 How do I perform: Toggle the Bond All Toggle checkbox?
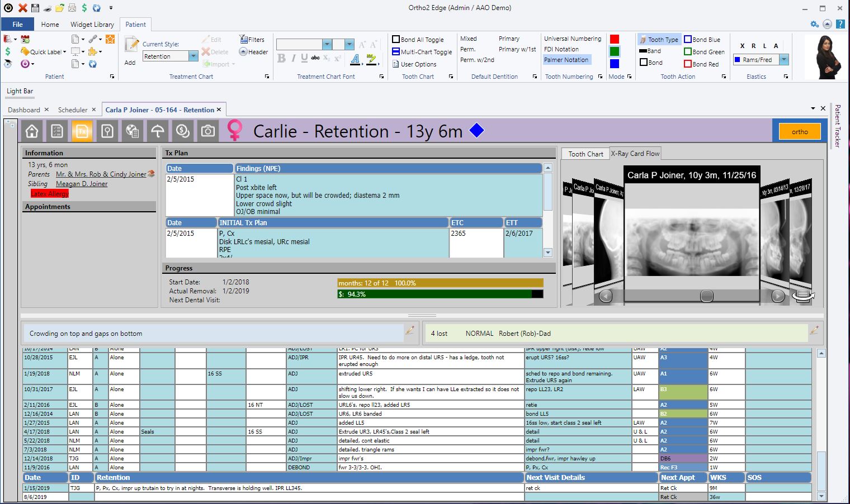click(396, 40)
